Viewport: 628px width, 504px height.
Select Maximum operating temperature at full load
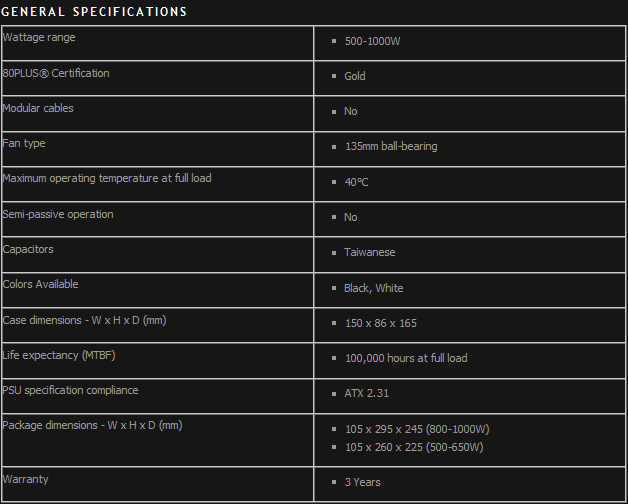(107, 178)
